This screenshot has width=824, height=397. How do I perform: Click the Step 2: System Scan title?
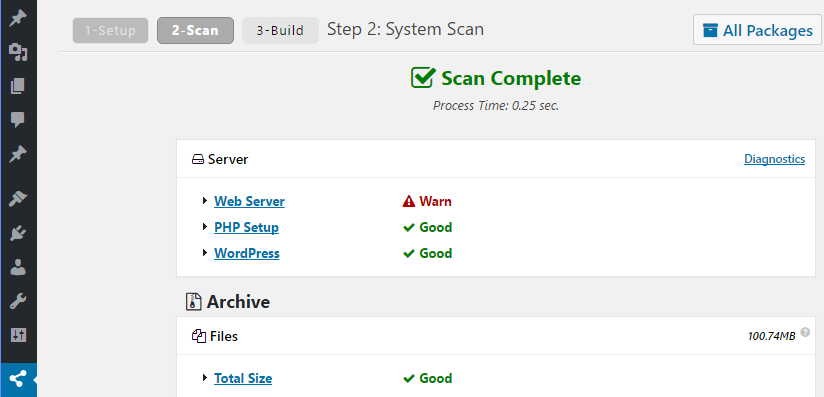405,29
